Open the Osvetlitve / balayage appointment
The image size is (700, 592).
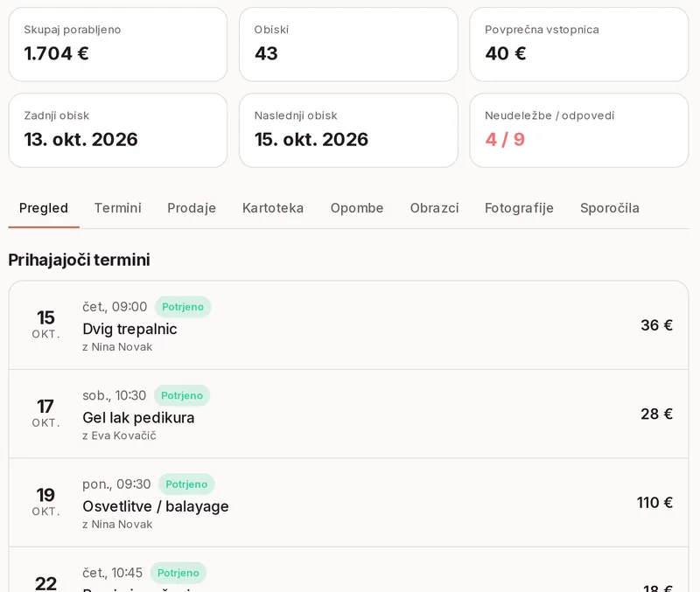click(348, 502)
